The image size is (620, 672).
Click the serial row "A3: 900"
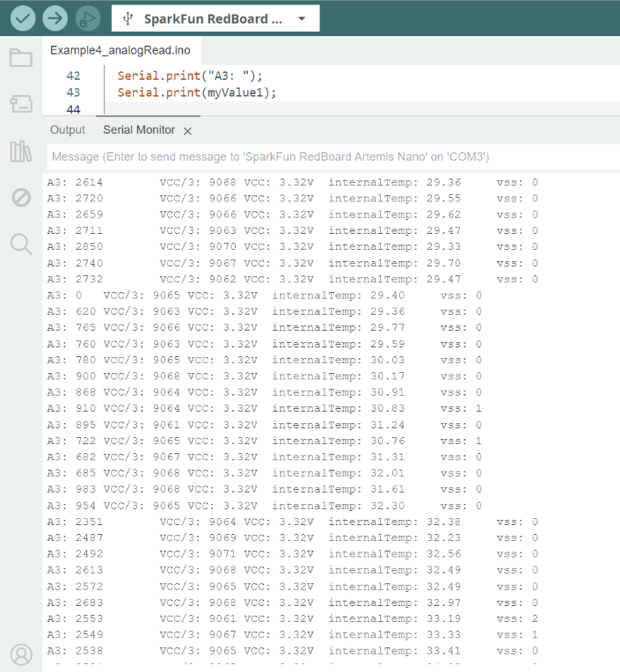(264, 376)
